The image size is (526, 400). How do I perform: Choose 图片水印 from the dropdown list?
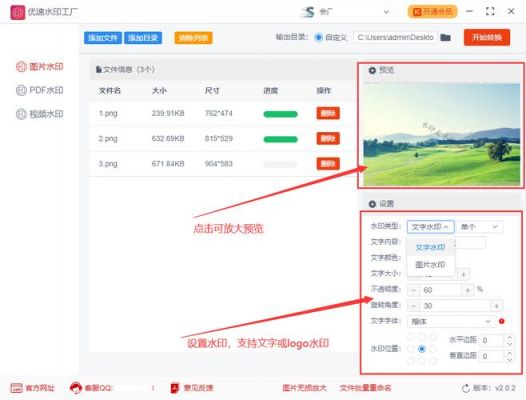tap(430, 264)
